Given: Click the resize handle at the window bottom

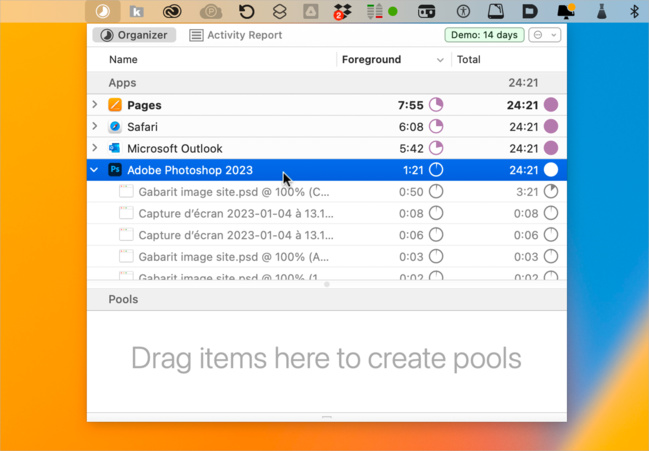Looking at the screenshot, I should 327,417.
